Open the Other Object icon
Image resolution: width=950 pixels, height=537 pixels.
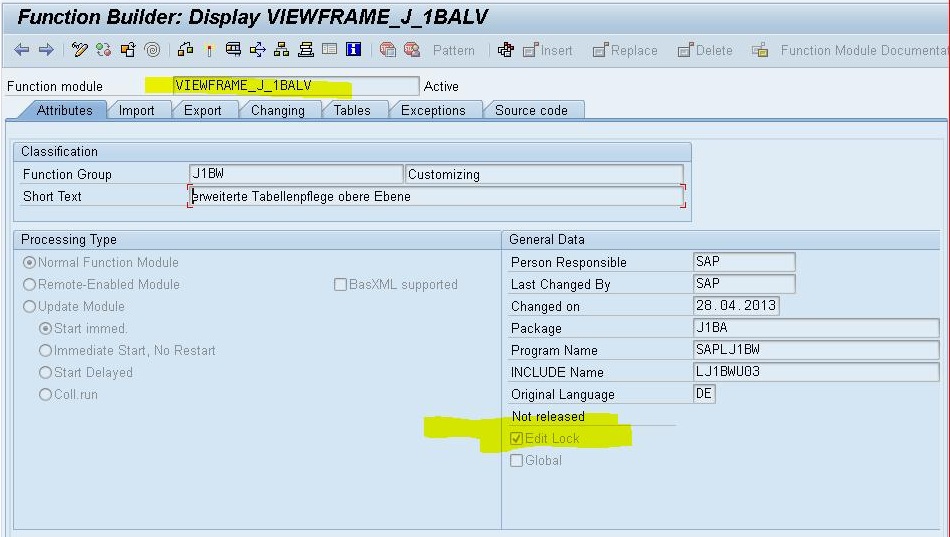point(128,50)
